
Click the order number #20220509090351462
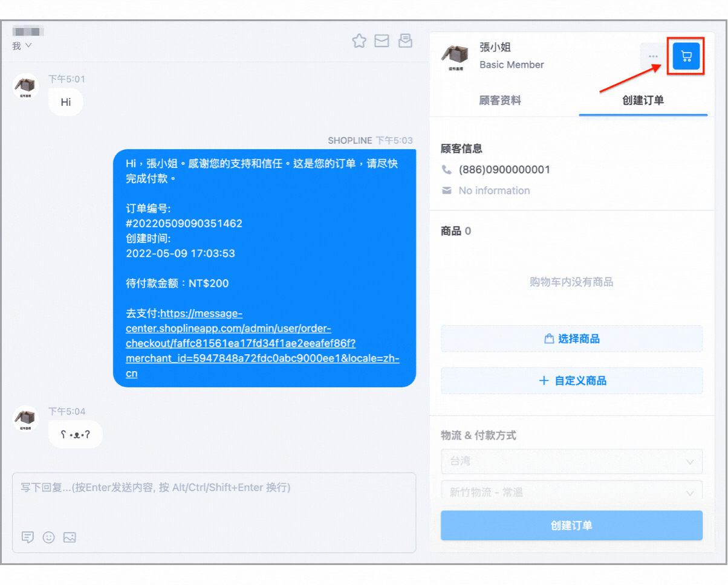pyautogui.click(x=184, y=224)
